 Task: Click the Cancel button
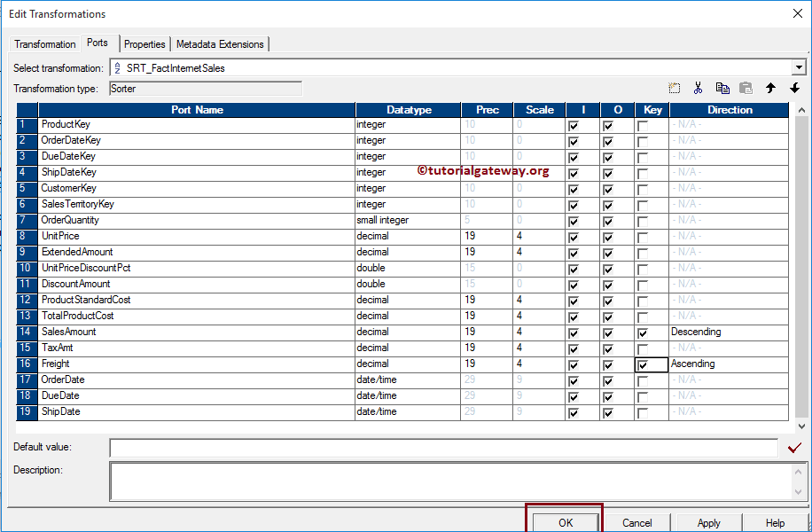[637, 522]
